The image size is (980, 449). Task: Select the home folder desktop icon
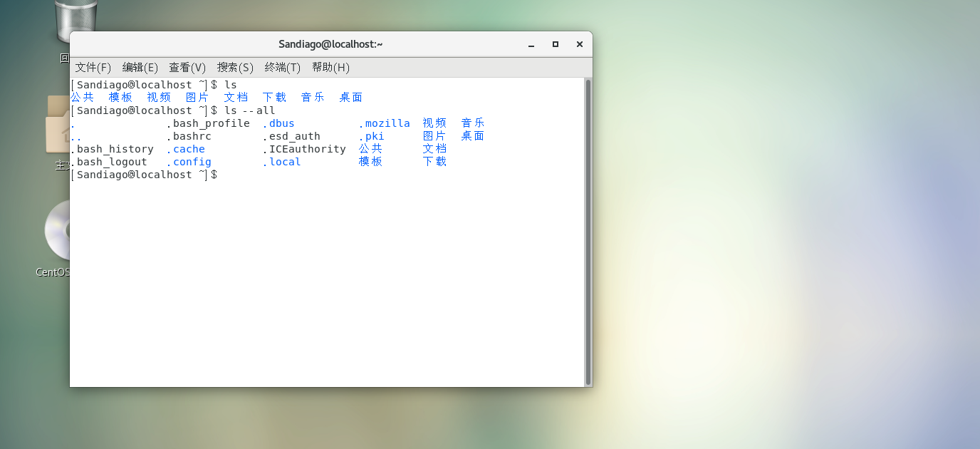(58, 125)
